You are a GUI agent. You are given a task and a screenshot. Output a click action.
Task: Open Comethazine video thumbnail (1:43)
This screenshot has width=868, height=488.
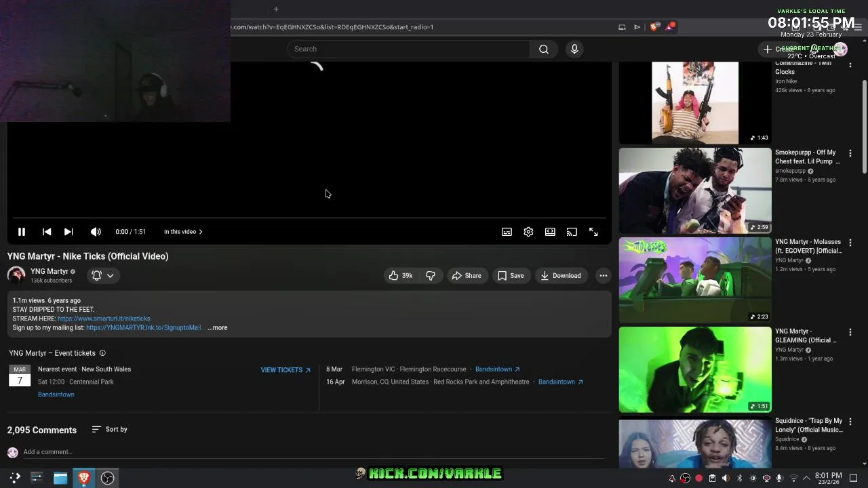point(695,102)
